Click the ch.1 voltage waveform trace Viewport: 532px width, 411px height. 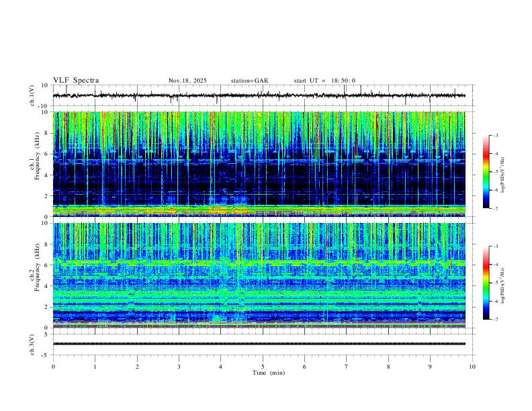pyautogui.click(x=259, y=95)
